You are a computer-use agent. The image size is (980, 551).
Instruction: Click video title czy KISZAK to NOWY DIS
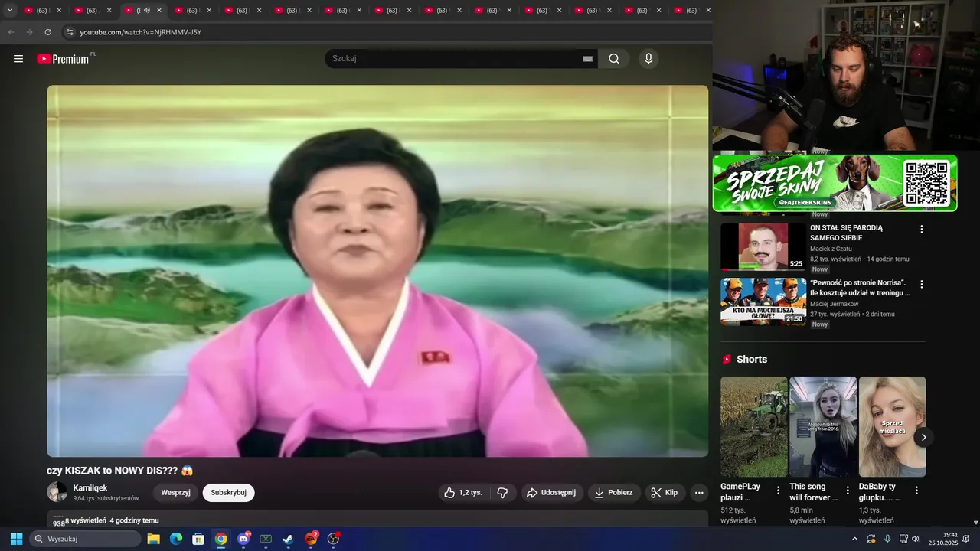(x=119, y=471)
